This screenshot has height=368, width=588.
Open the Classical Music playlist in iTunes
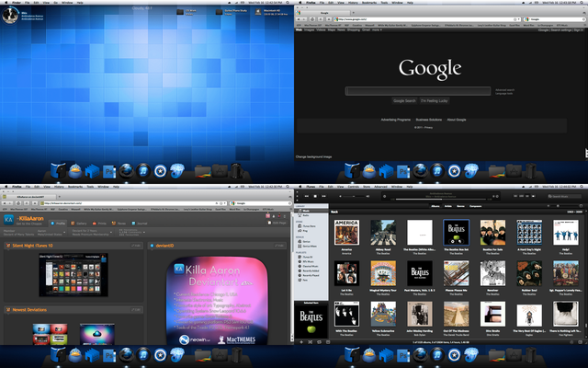tap(311, 266)
